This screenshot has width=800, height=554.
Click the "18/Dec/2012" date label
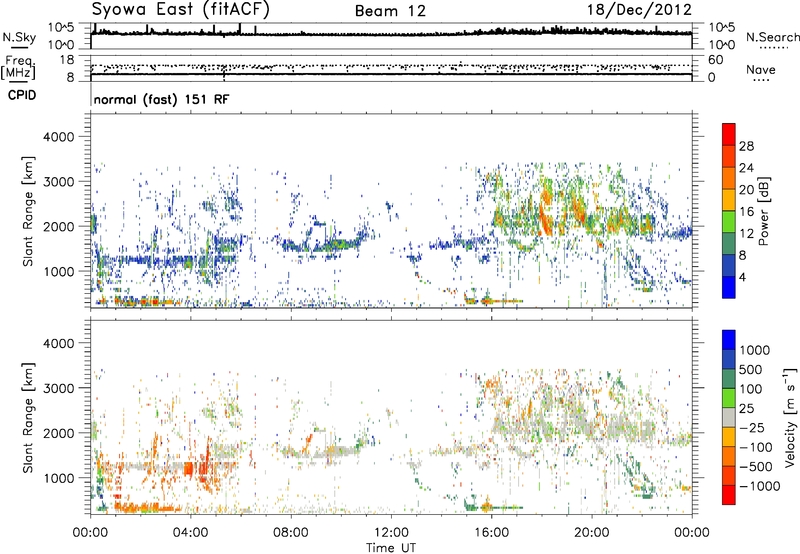pyautogui.click(x=639, y=10)
